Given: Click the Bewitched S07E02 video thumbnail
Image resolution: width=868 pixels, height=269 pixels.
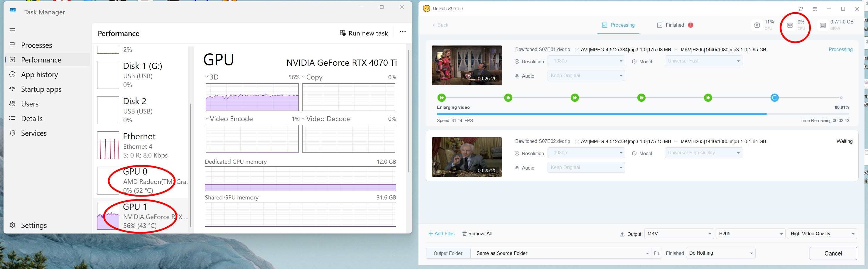Looking at the screenshot, I should (467, 157).
